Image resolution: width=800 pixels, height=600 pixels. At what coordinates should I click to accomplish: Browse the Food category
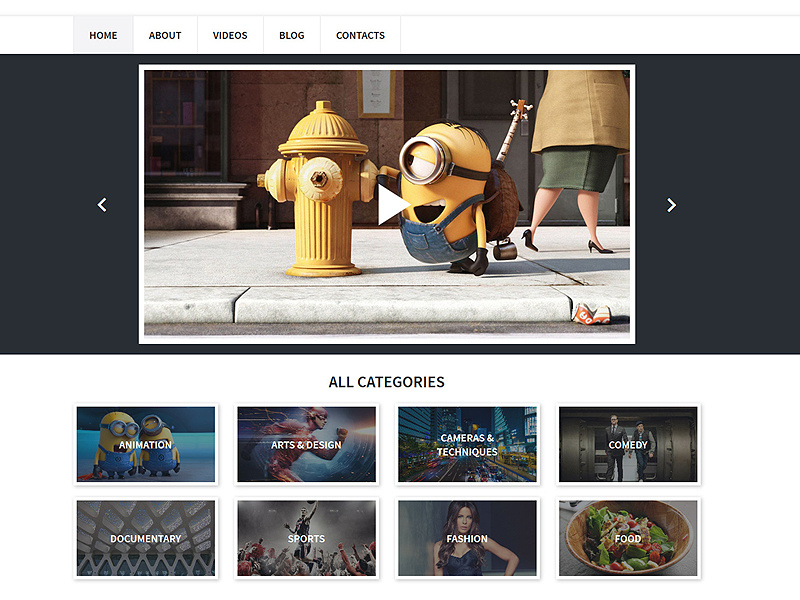click(x=628, y=538)
